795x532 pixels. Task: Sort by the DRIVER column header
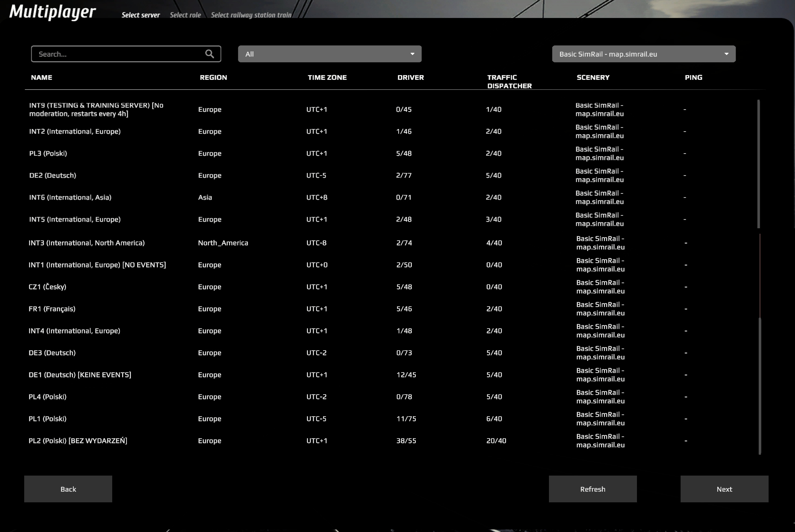(410, 77)
